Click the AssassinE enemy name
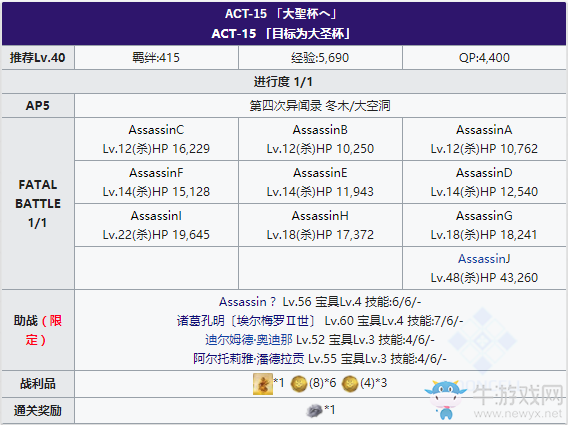 pos(320,173)
